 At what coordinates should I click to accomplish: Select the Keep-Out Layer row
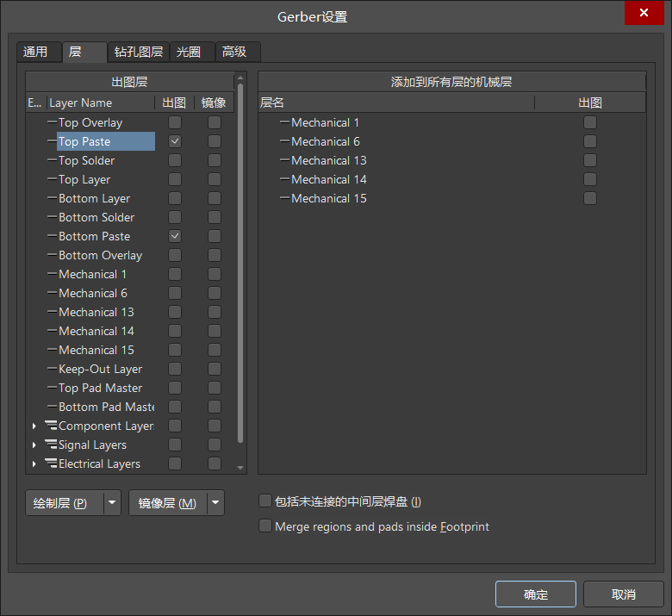(x=100, y=369)
